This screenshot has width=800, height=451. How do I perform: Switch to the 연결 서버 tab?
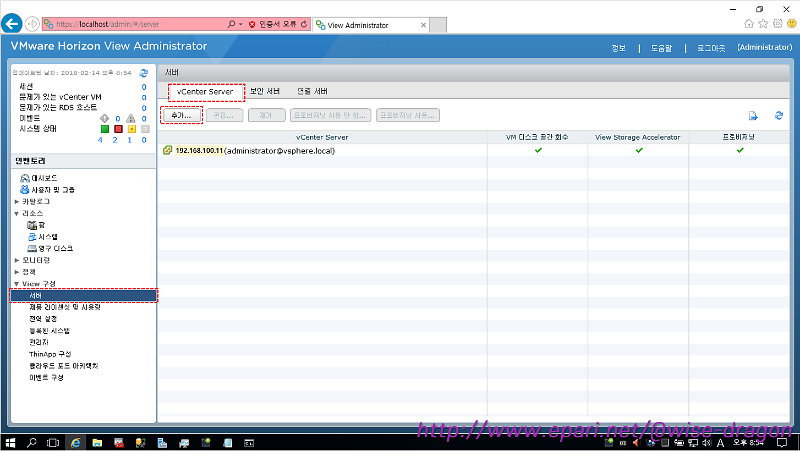pyautogui.click(x=312, y=91)
